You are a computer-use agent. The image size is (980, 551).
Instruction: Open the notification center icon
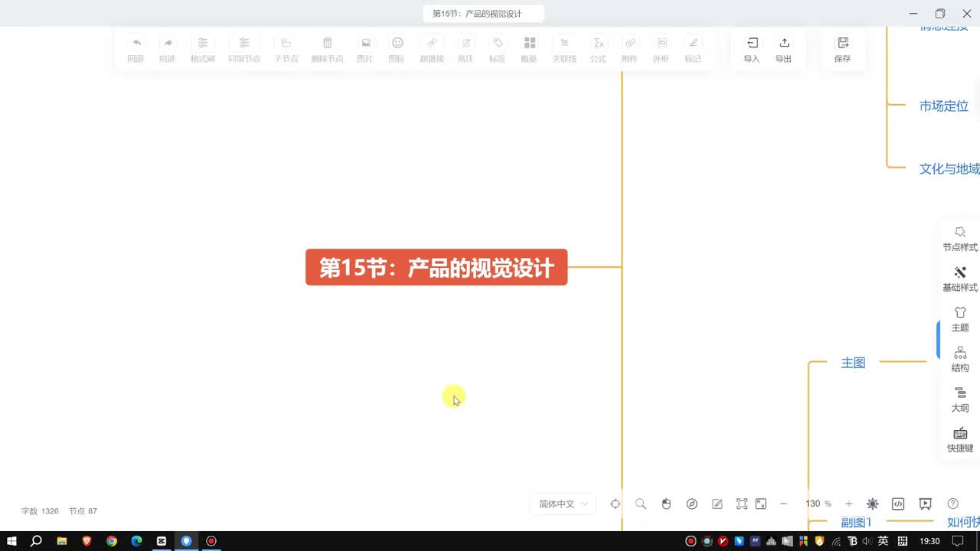coord(957,541)
